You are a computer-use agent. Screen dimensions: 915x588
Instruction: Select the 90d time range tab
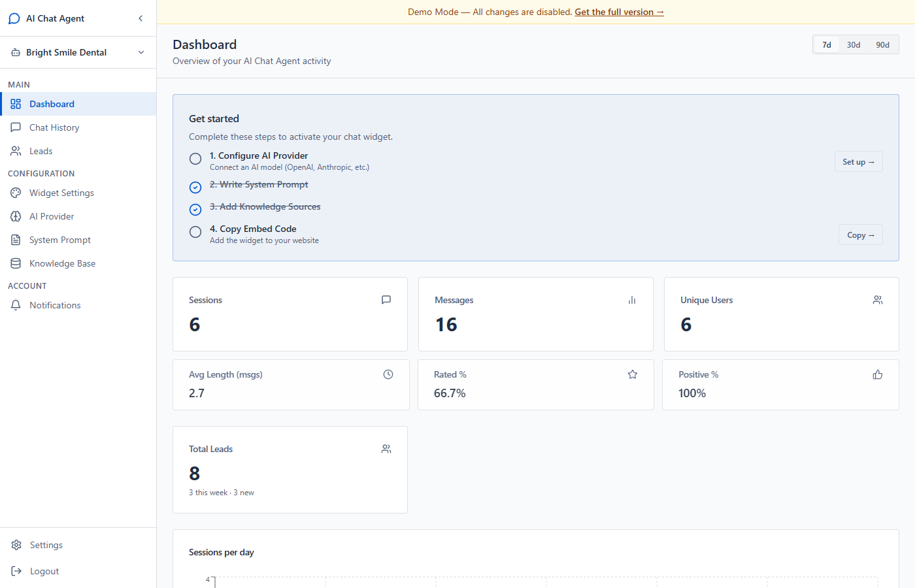882,45
